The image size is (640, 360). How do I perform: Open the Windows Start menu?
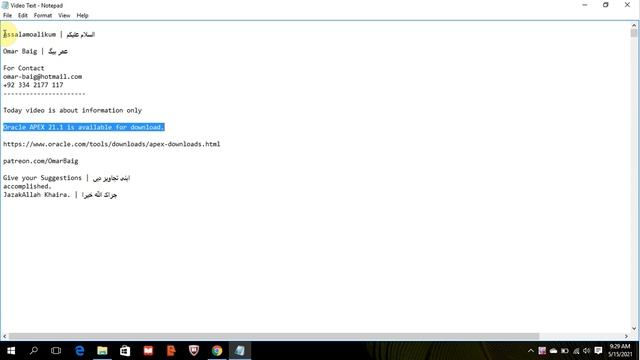pyautogui.click(x=11, y=351)
